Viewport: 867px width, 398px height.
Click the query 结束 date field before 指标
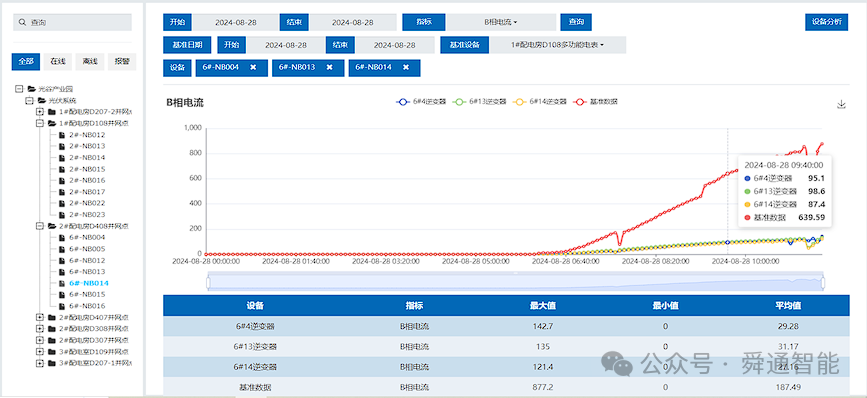coord(352,22)
